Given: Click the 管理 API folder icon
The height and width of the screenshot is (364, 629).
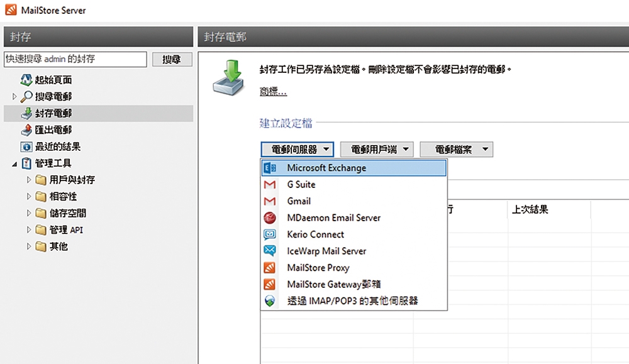Looking at the screenshot, I should point(40,229).
